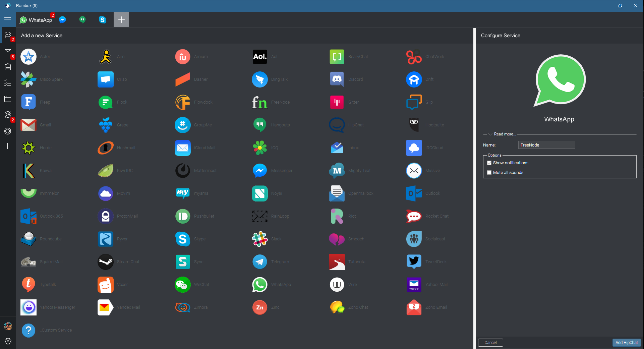Viewport: 644px width, 349px height.
Task: Pick the Rocket Chat icon
Action: tap(414, 216)
